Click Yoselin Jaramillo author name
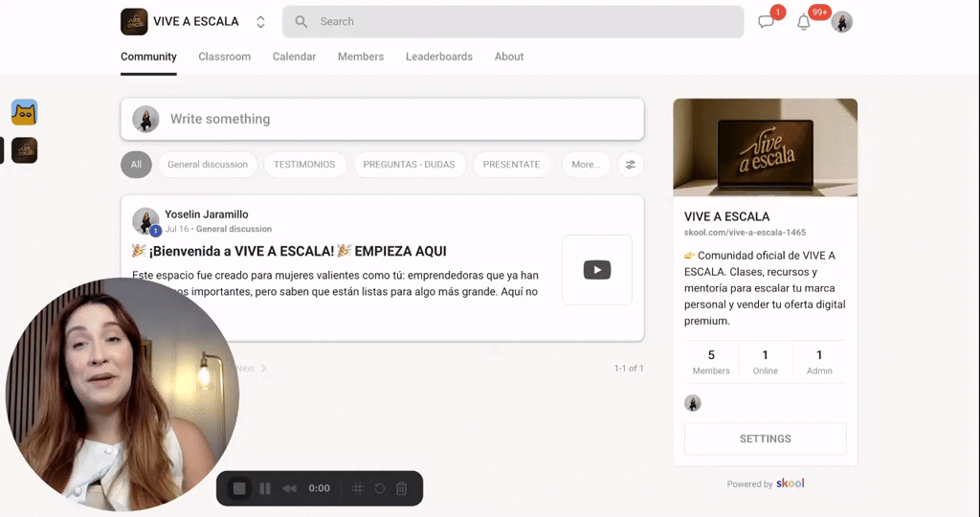This screenshot has height=517, width=980. tap(207, 214)
